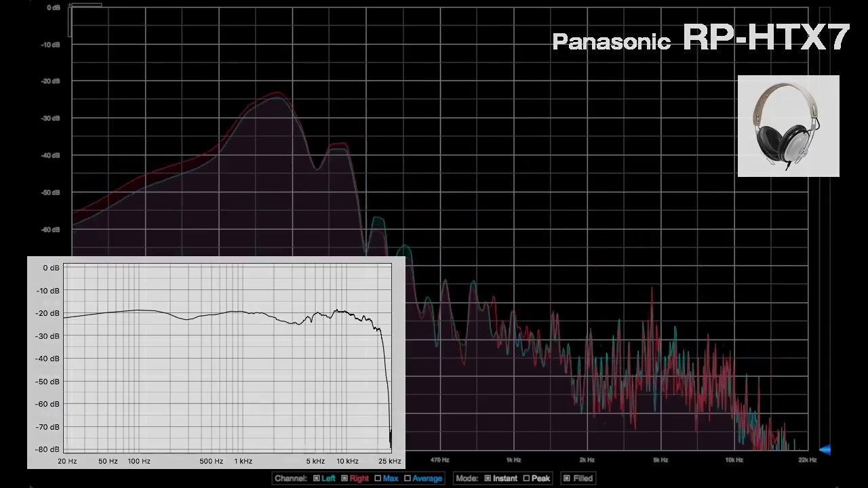
Task: Click the -10 dB spectrum scale label
Action: click(x=50, y=45)
